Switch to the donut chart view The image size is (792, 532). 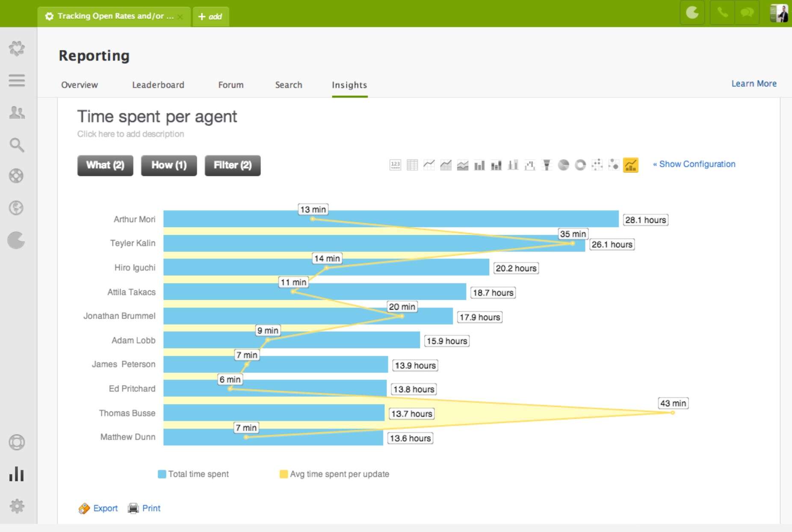click(x=580, y=165)
